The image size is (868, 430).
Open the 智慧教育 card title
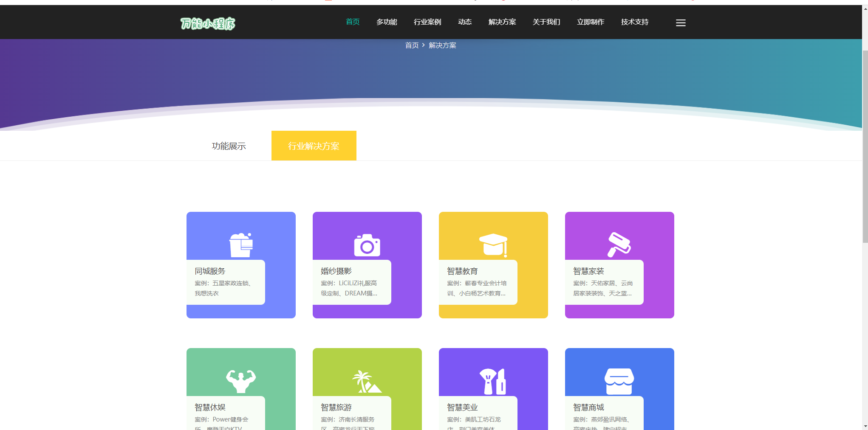coord(462,271)
